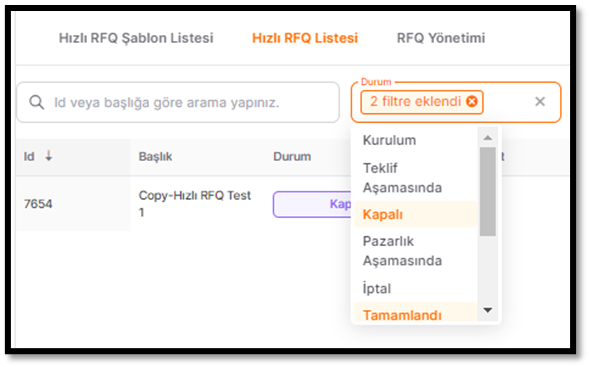Click the dropdown scrollbar up arrow
Screen dimensions: 589x367
(488, 137)
